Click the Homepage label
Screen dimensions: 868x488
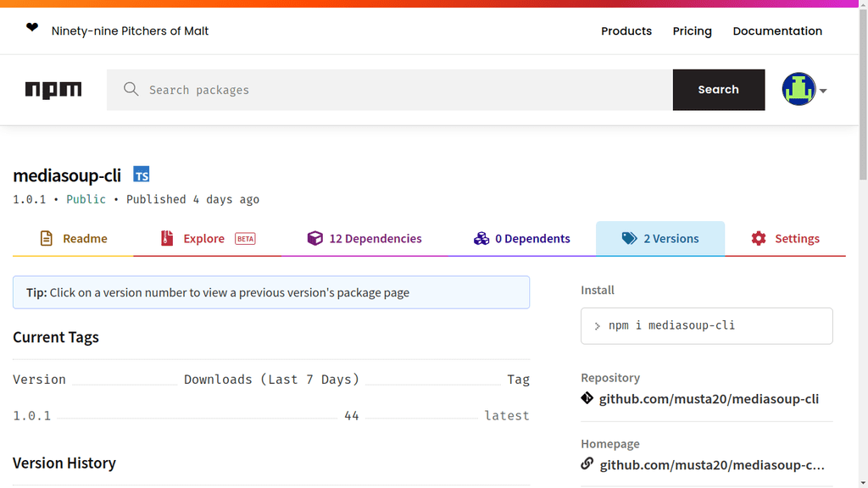pyautogui.click(x=610, y=444)
